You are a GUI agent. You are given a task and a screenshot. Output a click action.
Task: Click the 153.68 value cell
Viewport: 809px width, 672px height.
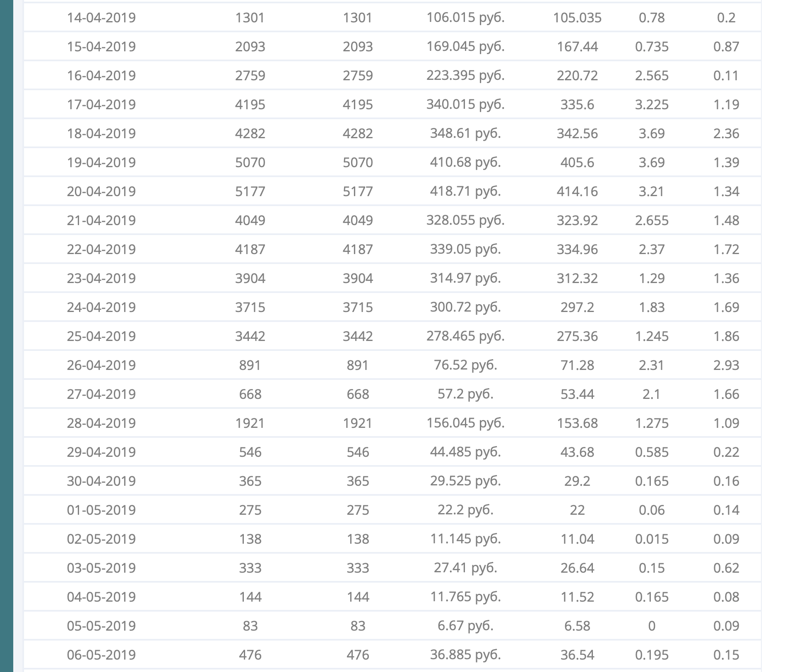click(577, 423)
